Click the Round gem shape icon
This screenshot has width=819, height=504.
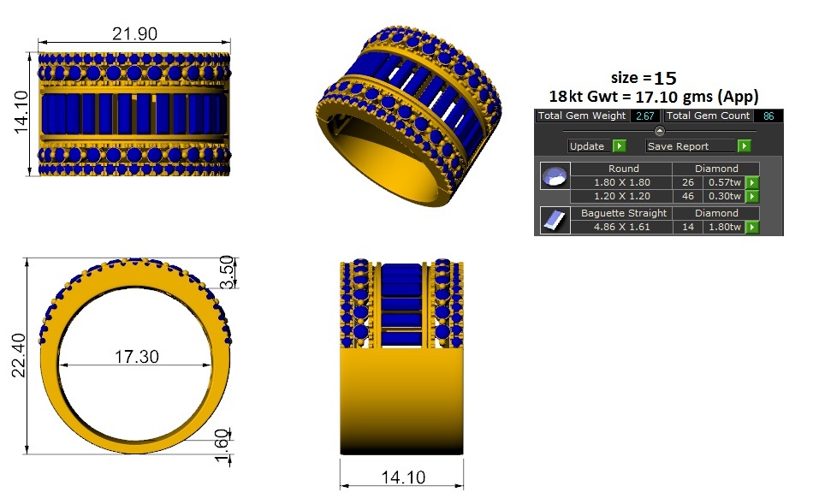(x=555, y=176)
